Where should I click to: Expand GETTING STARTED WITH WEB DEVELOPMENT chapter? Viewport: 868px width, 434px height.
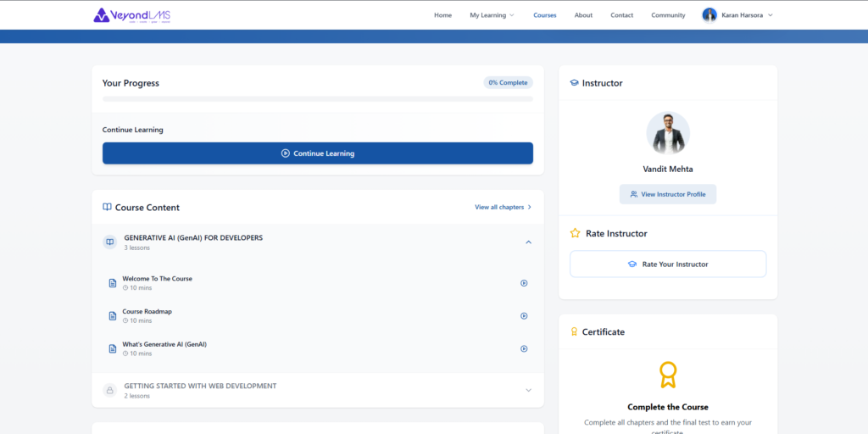click(528, 390)
